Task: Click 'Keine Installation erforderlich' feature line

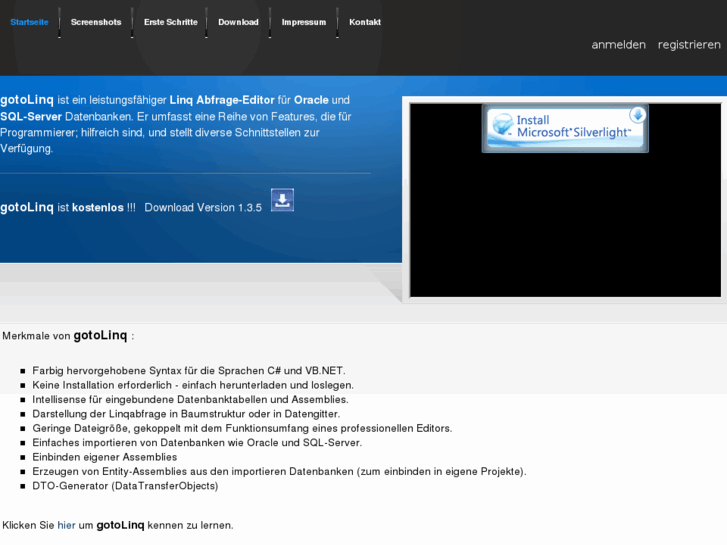Action: 193,385
